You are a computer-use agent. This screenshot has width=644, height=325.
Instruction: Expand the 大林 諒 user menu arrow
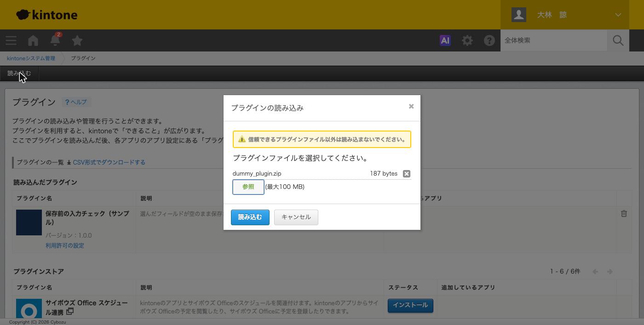coord(618,15)
